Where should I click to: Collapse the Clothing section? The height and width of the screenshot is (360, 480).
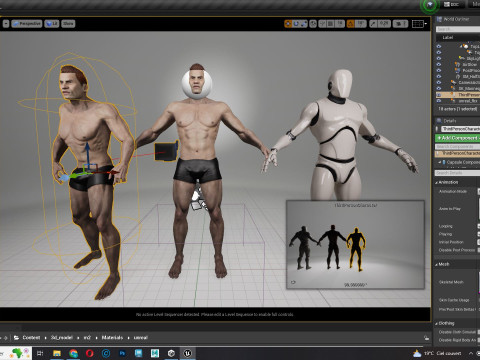437,323
